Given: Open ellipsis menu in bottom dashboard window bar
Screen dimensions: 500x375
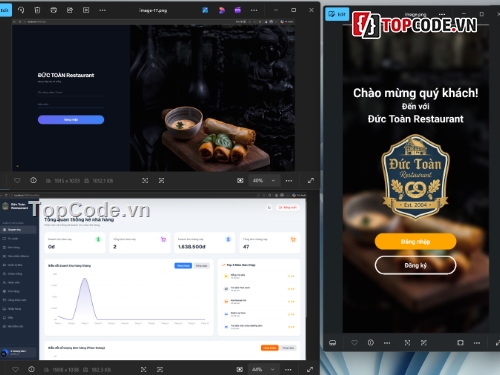Looking at the screenshot, I should pyautogui.click(x=288, y=369).
